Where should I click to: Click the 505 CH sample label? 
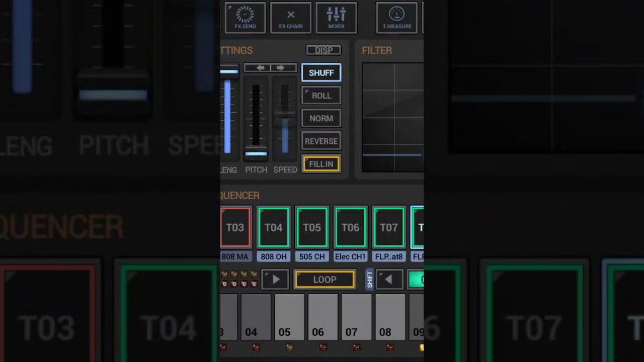[x=312, y=256]
